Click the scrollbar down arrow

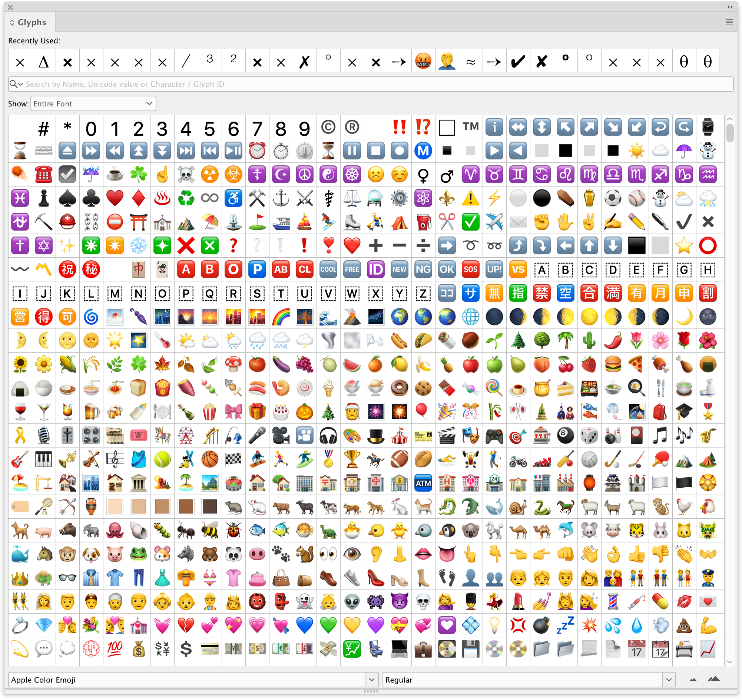point(730,662)
